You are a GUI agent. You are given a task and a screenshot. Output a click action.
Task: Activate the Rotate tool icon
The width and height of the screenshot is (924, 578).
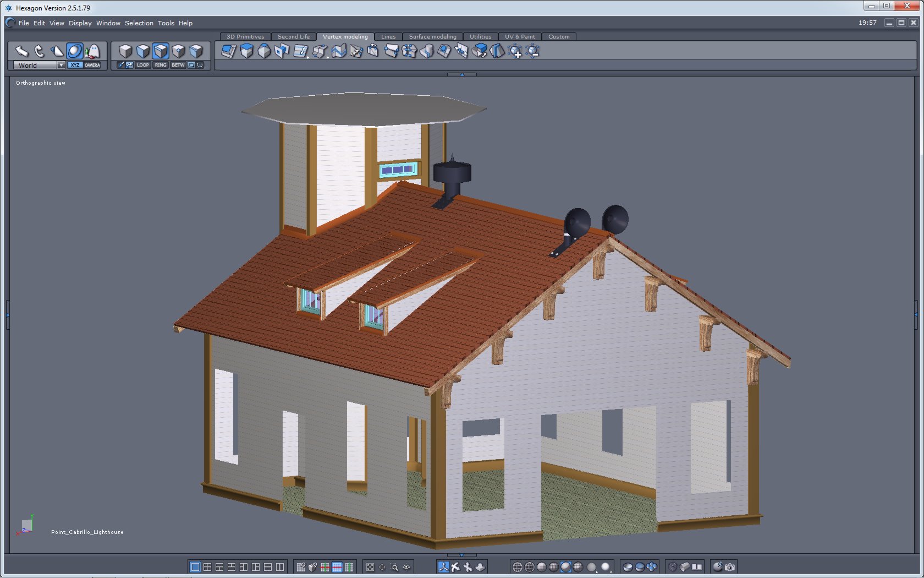(x=39, y=51)
